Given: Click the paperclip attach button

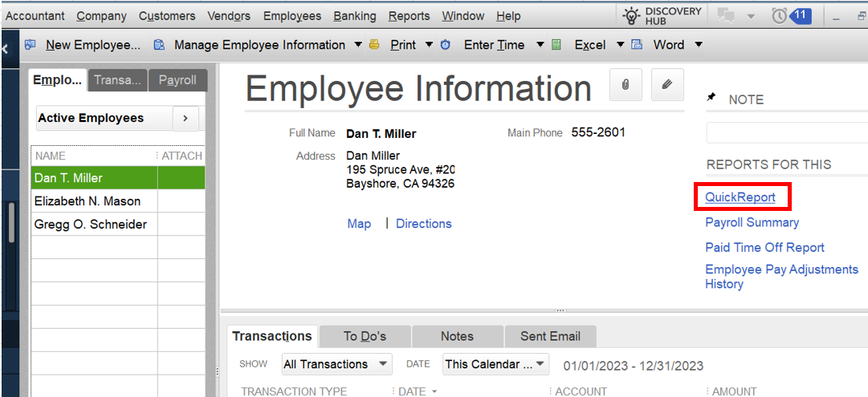Looking at the screenshot, I should click(626, 84).
